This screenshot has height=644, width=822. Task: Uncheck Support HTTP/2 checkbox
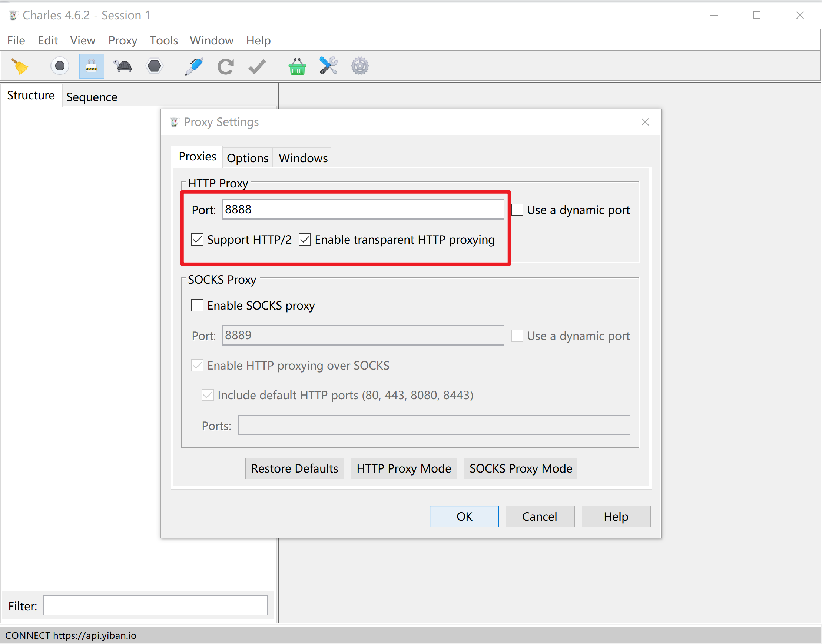(x=197, y=240)
